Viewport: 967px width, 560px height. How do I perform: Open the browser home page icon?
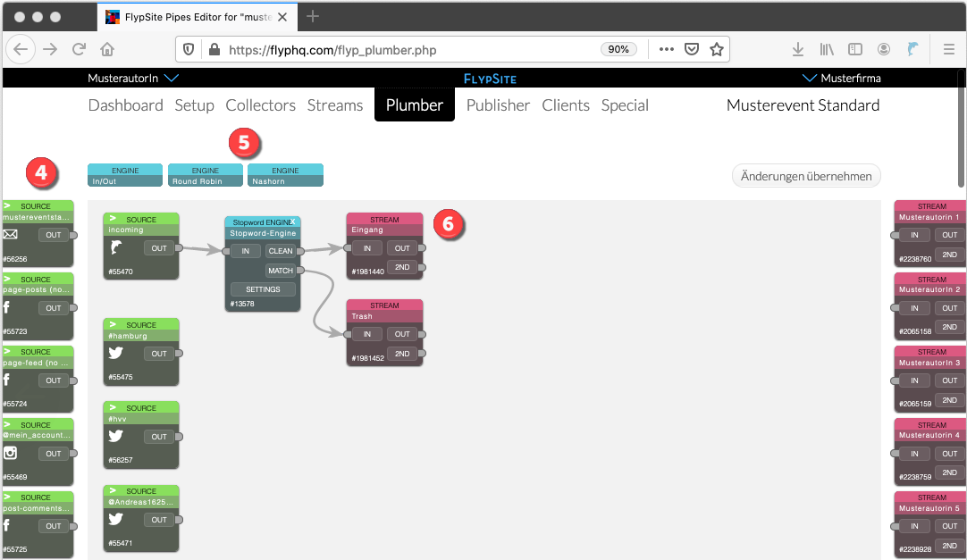pos(107,49)
